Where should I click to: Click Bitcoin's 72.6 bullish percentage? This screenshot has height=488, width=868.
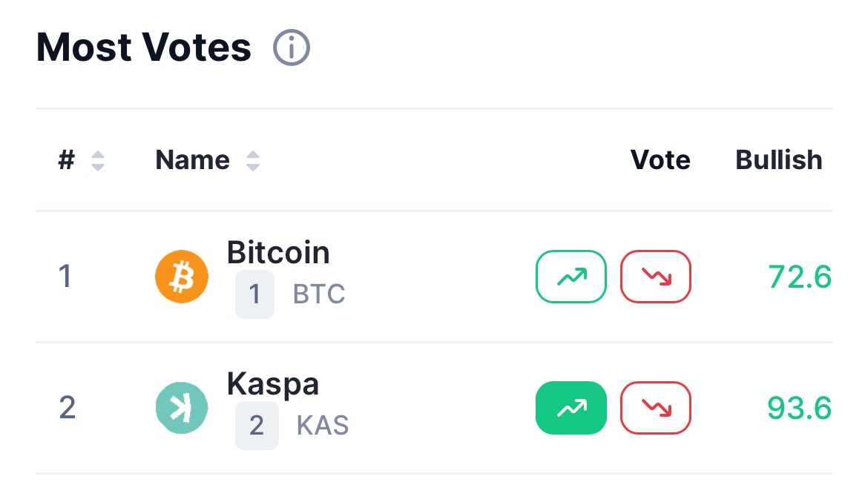coord(799,277)
